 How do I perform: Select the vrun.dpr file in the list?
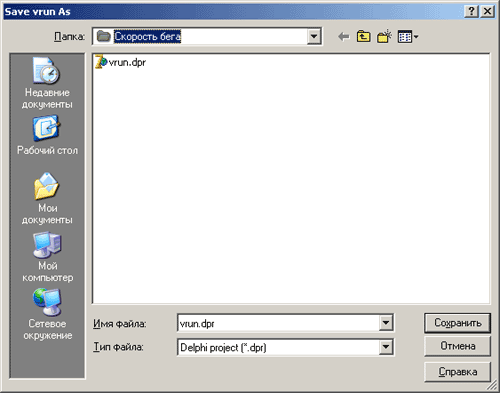pyautogui.click(x=121, y=62)
